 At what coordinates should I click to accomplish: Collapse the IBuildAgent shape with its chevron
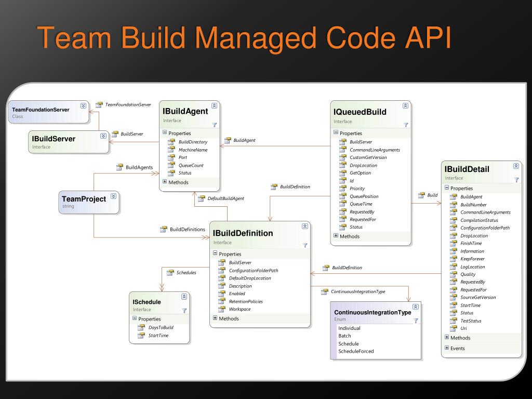214,106
